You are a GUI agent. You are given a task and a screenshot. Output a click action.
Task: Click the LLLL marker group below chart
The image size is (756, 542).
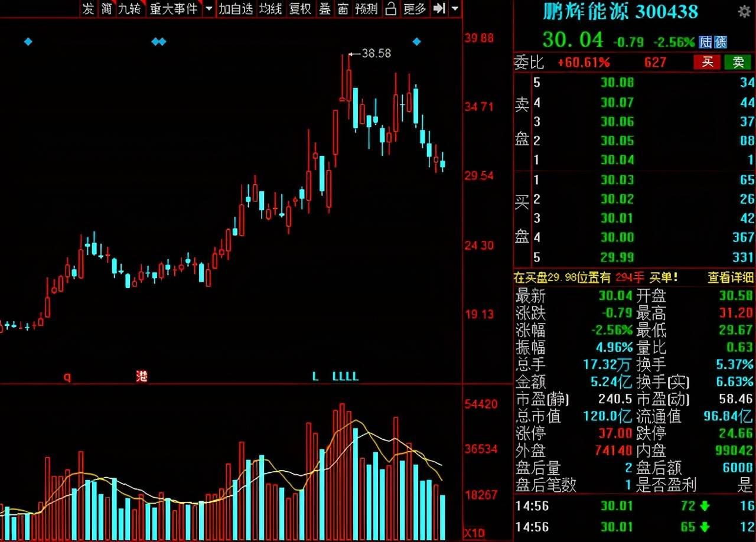tap(346, 376)
